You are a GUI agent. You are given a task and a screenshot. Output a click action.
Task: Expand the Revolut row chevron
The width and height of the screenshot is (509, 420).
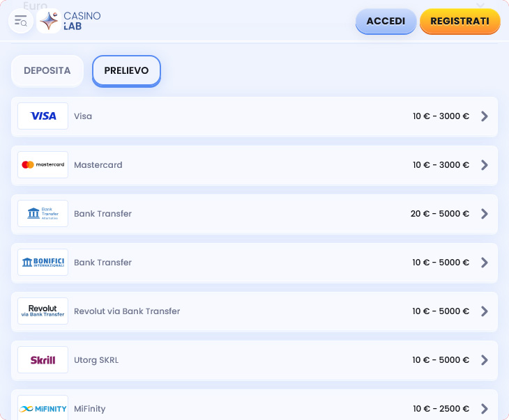click(x=485, y=311)
